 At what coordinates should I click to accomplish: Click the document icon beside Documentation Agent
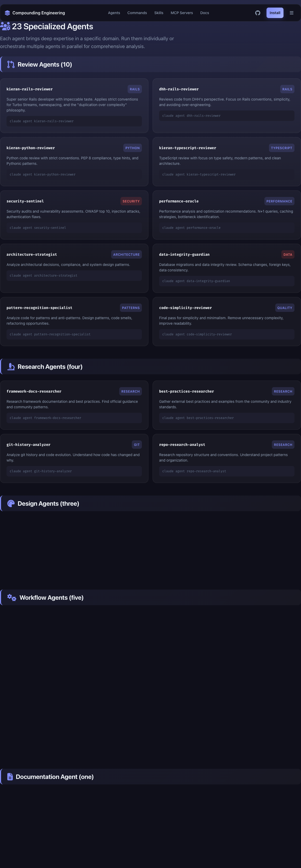[10, 777]
